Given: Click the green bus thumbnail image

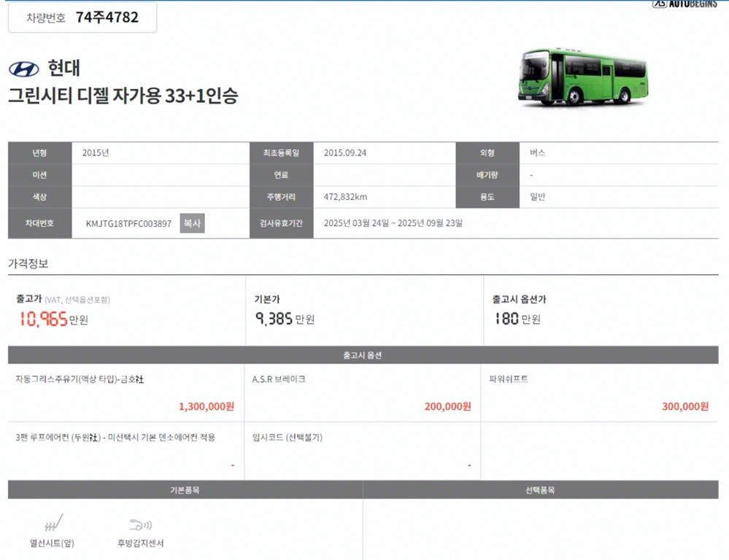Looking at the screenshot, I should 583,78.
